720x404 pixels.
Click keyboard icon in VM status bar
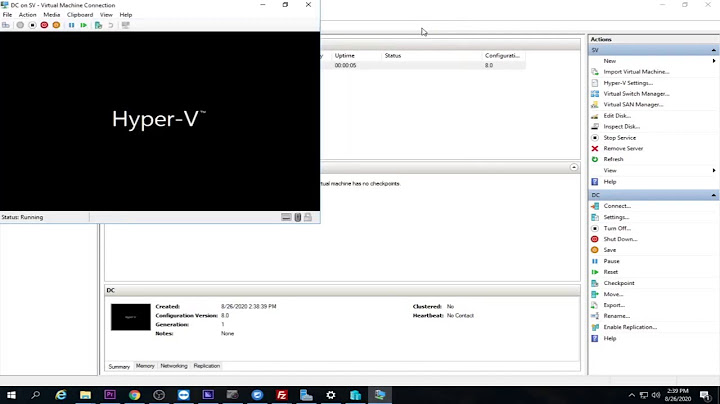click(x=286, y=217)
